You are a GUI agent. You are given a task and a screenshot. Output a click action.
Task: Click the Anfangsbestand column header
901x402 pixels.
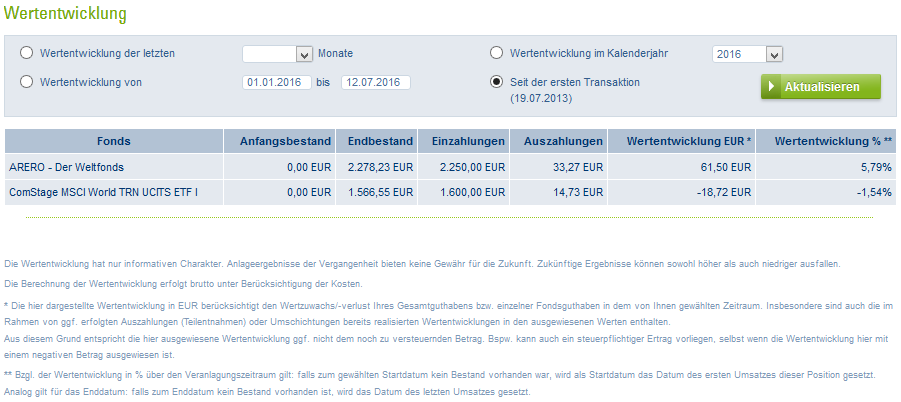(x=278, y=141)
